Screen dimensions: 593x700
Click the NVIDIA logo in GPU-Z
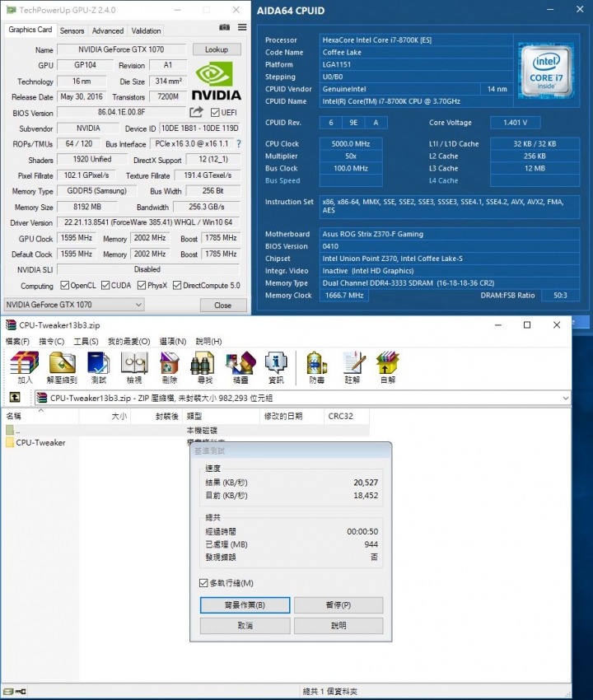[216, 81]
